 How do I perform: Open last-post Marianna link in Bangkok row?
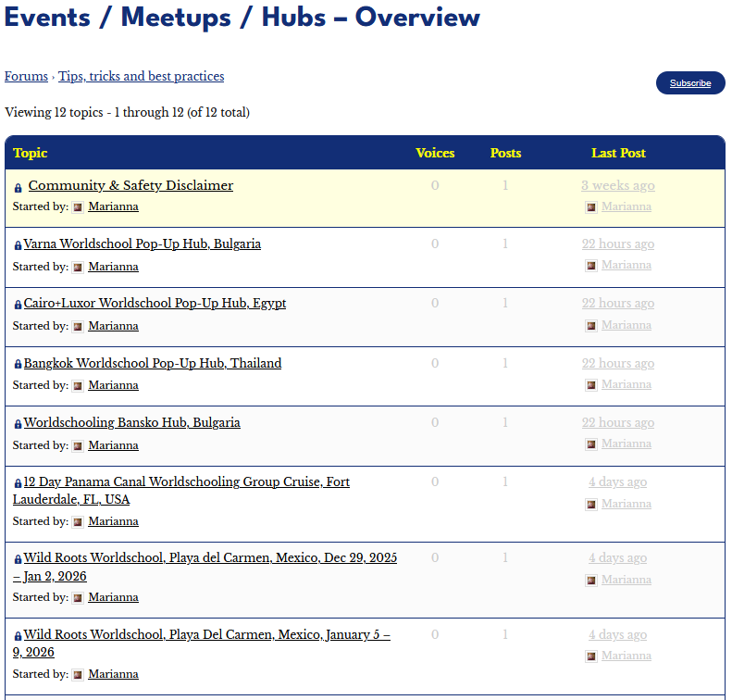coord(627,384)
